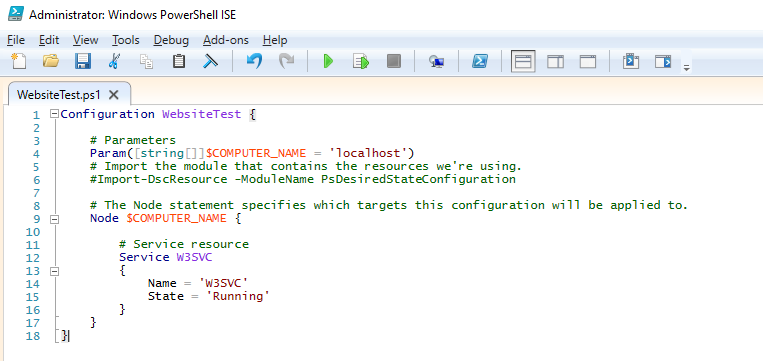Cut selection with the scissors icon
Viewport: 763px width, 361px height.
click(114, 61)
